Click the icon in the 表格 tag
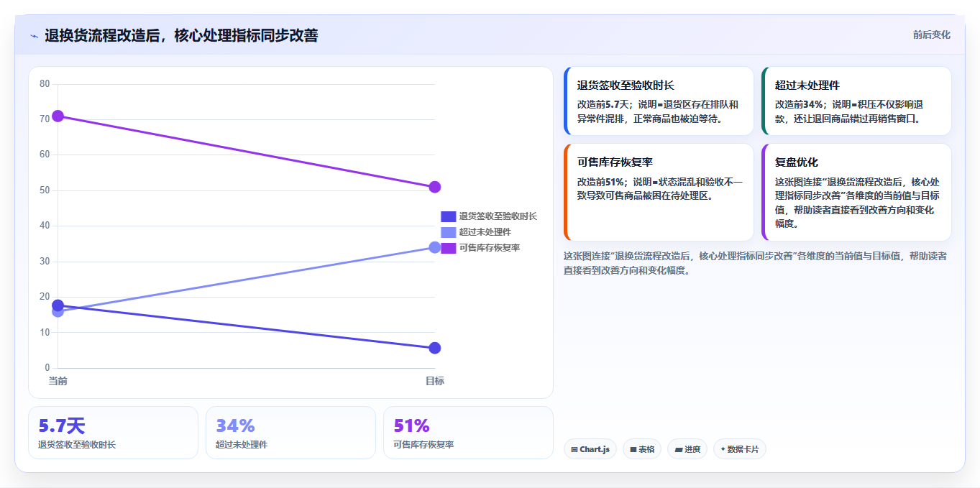This screenshot has width=980, height=488. click(x=633, y=449)
